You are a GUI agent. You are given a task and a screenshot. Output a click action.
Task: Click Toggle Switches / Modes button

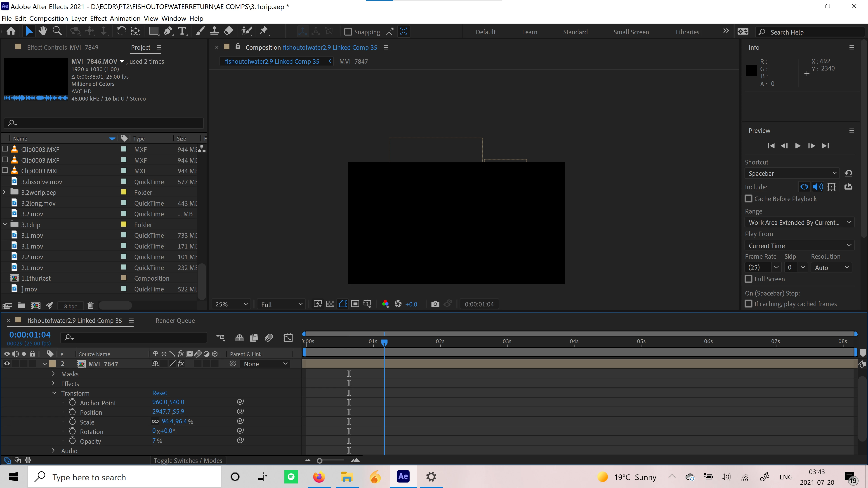click(188, 460)
